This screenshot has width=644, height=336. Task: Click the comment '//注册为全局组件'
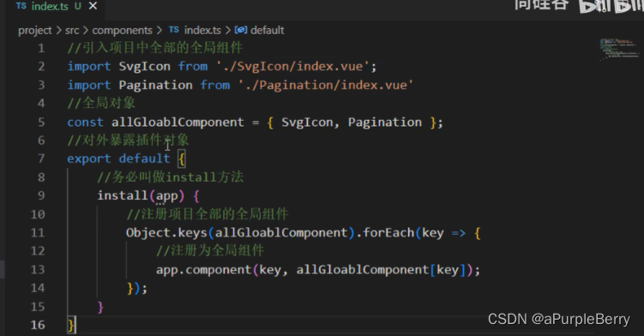pyautogui.click(x=210, y=250)
